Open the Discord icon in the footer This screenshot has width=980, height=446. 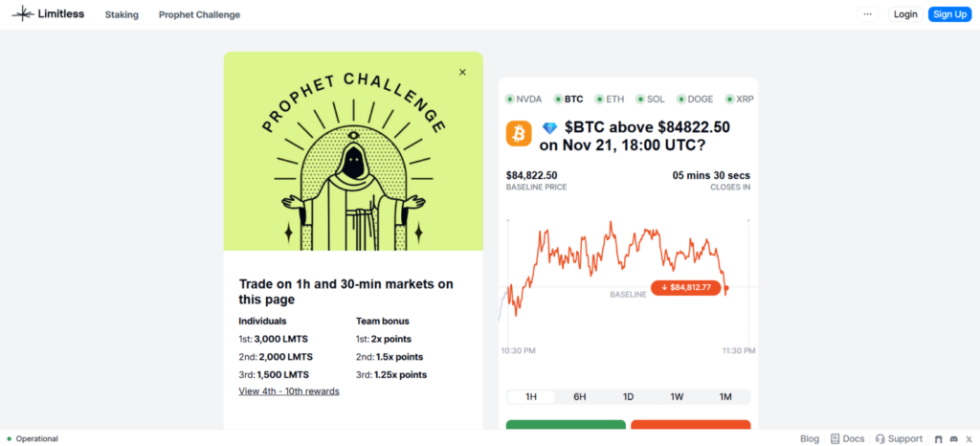point(954,439)
